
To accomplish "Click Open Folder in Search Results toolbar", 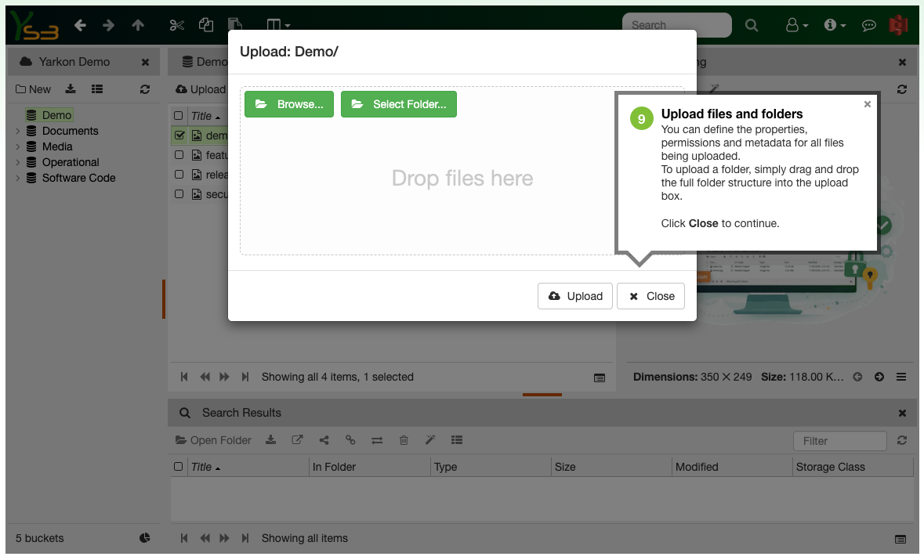I will click(x=213, y=439).
